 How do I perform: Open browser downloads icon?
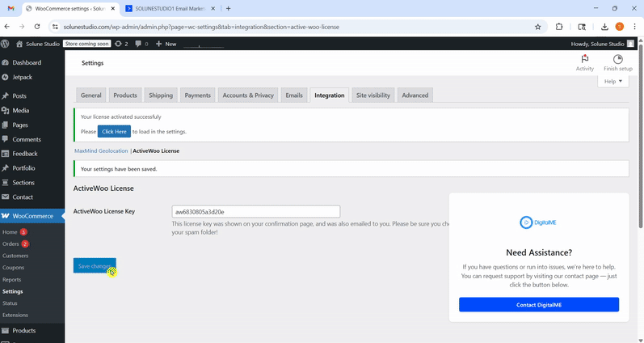point(604,27)
